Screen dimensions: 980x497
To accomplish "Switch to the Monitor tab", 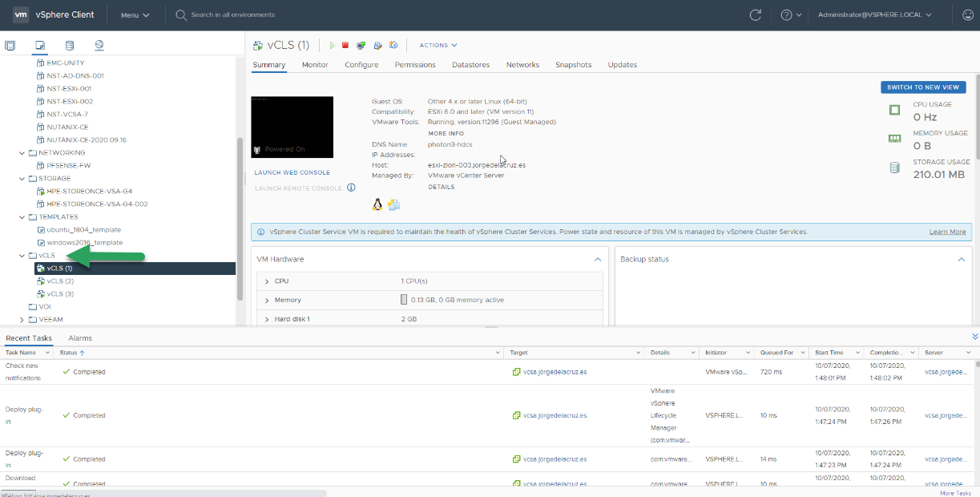I will (x=315, y=65).
